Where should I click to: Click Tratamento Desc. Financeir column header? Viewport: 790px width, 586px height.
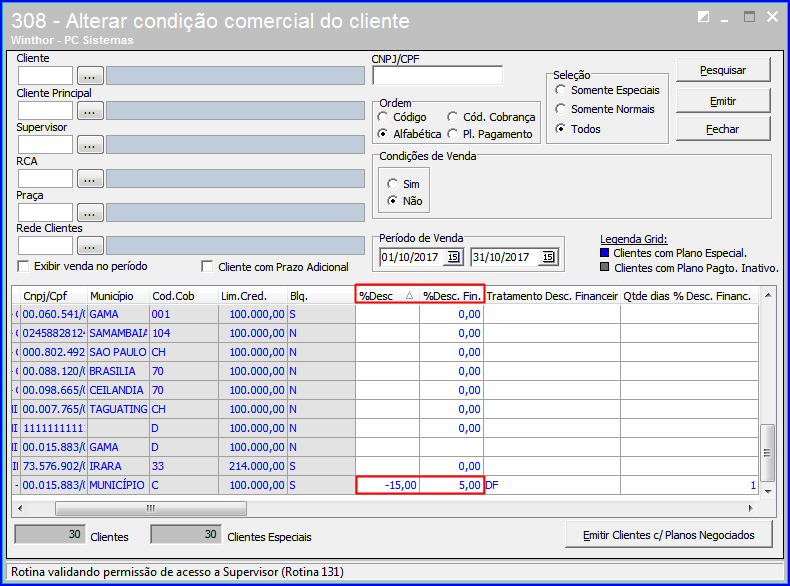(552, 296)
